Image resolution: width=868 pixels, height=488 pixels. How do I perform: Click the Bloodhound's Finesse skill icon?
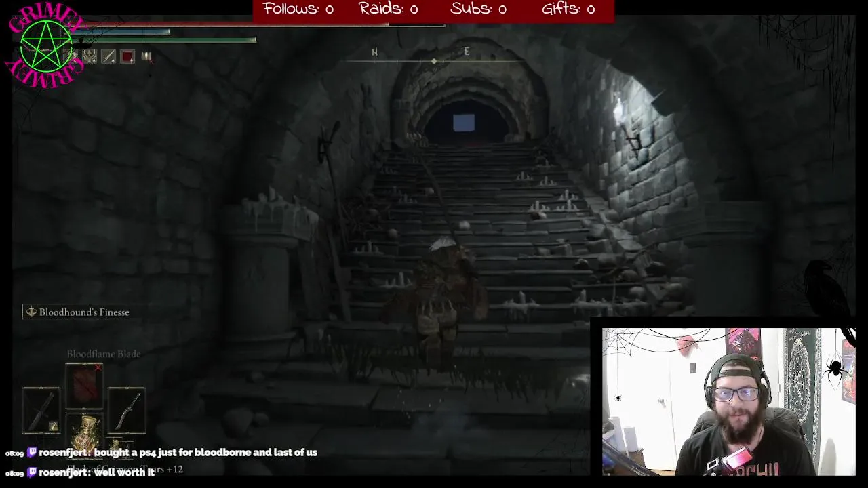tap(31, 312)
